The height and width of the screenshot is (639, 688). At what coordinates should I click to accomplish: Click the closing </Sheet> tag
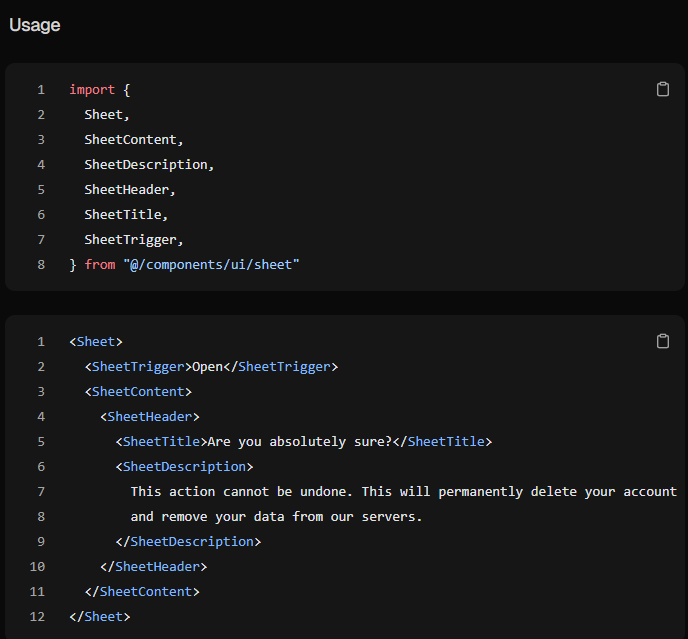click(100, 617)
